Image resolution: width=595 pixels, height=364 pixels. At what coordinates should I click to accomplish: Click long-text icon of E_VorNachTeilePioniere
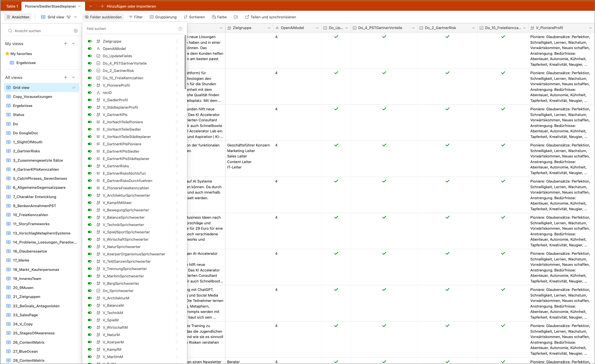(98, 122)
